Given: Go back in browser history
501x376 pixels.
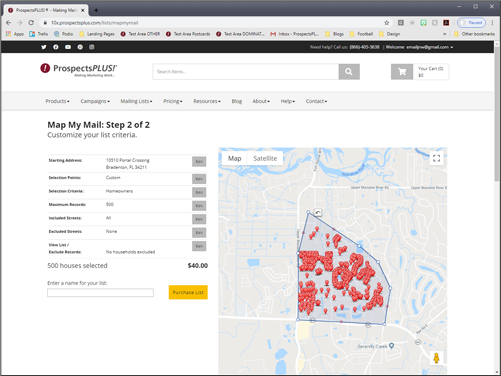Looking at the screenshot, I should (9, 23).
